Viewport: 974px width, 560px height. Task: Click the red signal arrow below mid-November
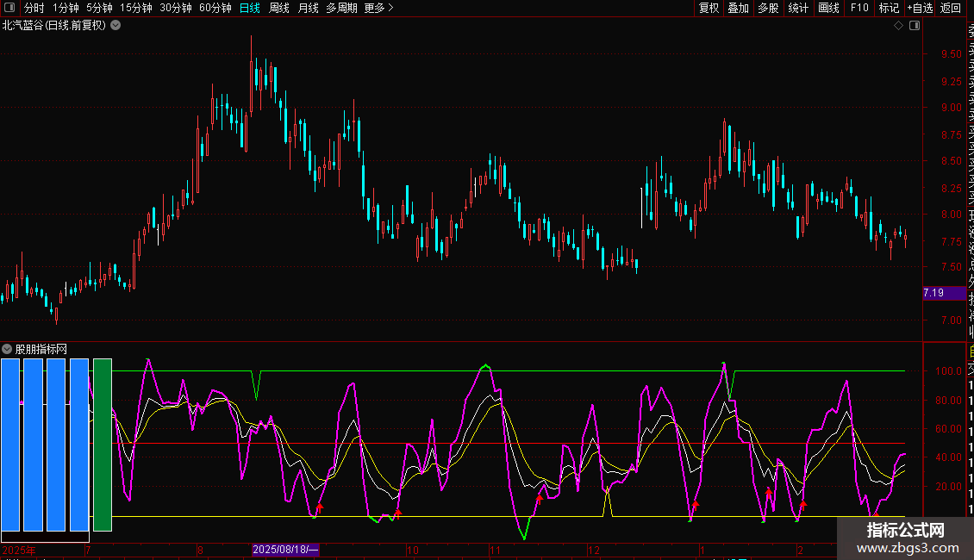(540, 498)
